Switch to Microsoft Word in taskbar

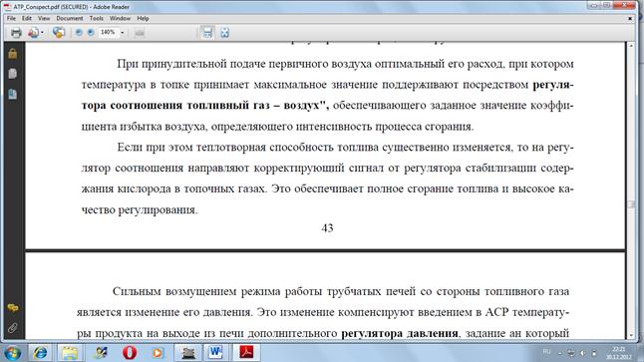click(215, 353)
